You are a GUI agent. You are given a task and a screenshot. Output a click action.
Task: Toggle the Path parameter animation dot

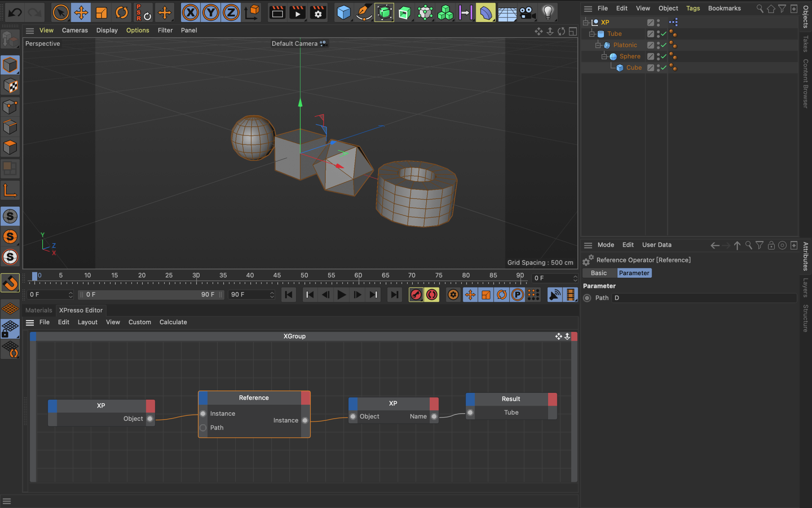(587, 298)
